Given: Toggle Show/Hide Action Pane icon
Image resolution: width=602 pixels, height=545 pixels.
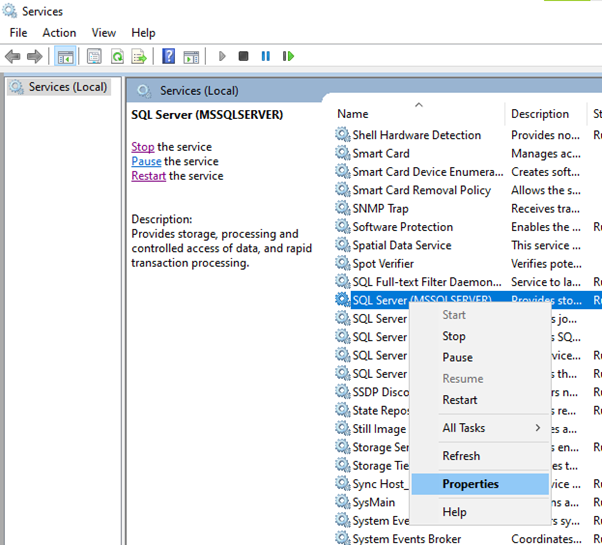Looking at the screenshot, I should [x=191, y=56].
